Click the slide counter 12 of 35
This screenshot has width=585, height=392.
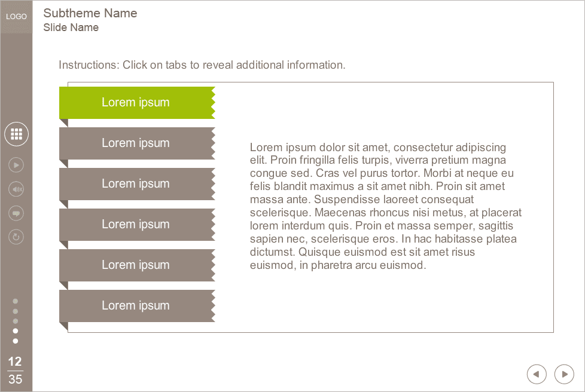(x=16, y=370)
